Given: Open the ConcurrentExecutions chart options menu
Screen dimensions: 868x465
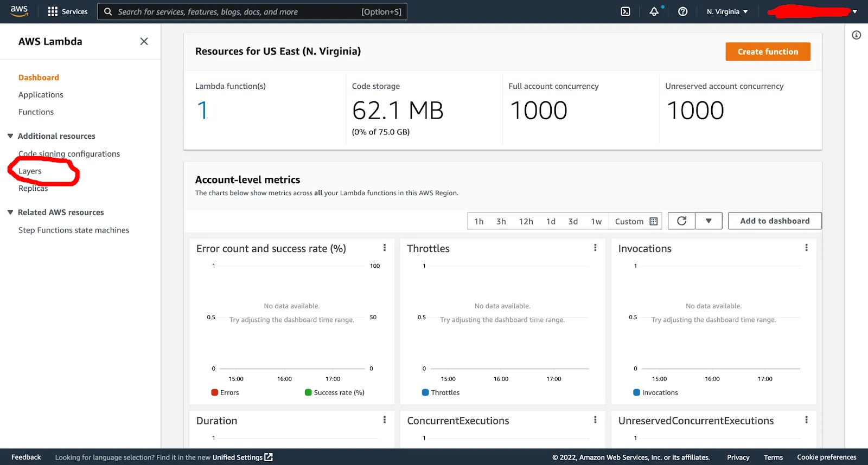Looking at the screenshot, I should 595,420.
